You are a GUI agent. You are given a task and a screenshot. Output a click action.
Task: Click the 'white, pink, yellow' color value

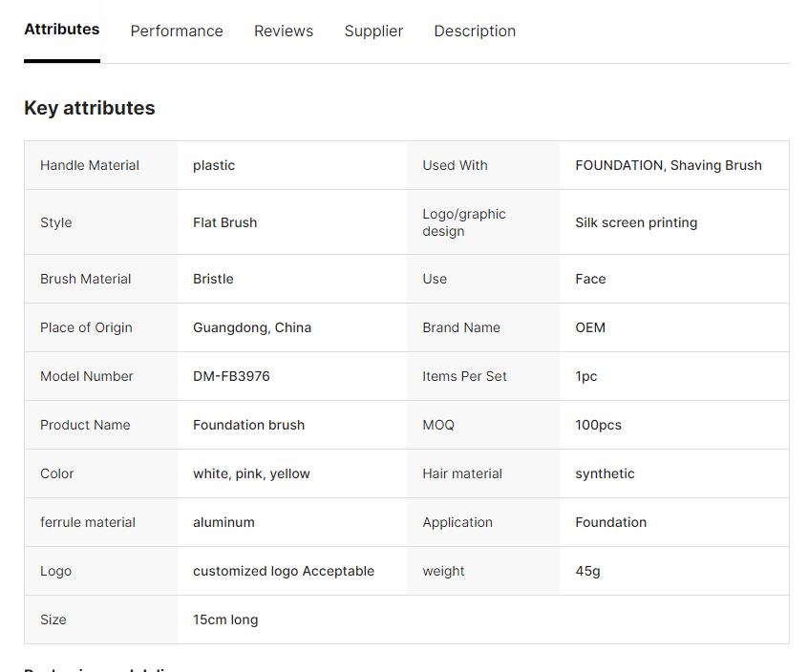(251, 473)
